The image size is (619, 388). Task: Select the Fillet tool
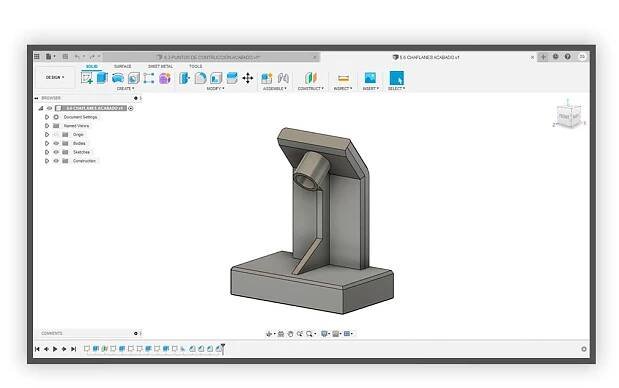(x=200, y=78)
